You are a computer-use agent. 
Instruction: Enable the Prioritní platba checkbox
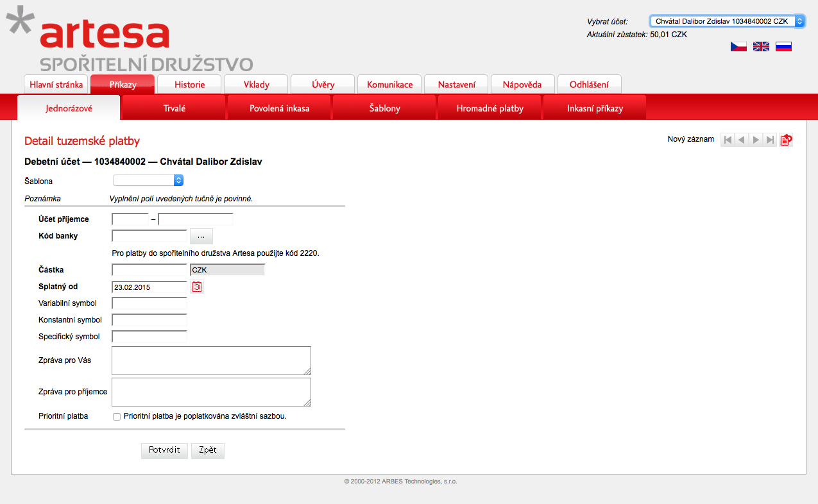click(x=117, y=417)
